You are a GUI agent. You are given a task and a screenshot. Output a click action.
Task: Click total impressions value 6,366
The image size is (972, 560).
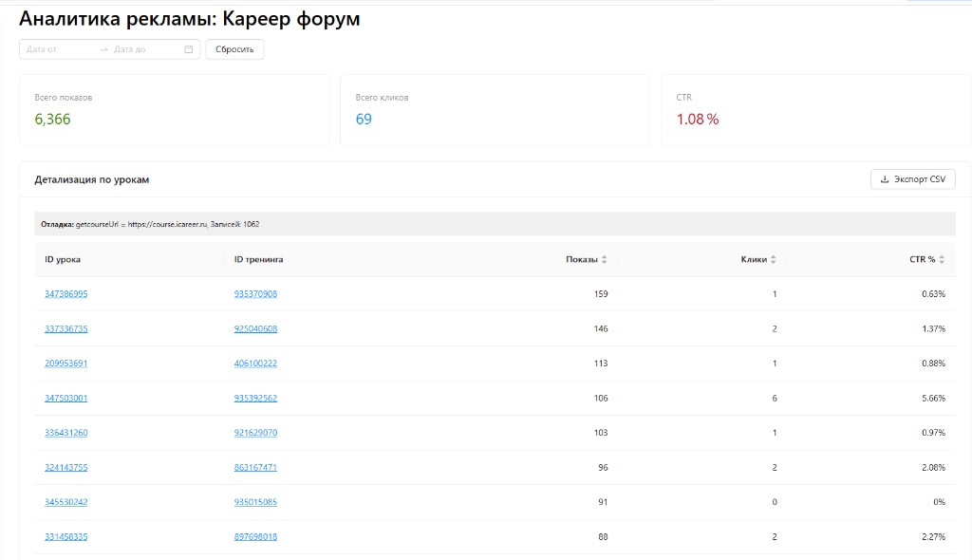click(53, 119)
